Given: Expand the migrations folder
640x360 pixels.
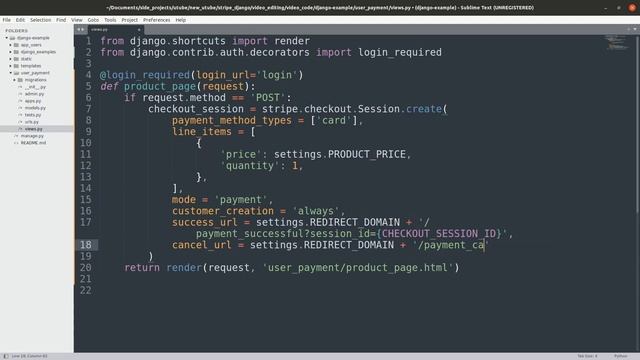Looking at the screenshot, I should point(14,80).
